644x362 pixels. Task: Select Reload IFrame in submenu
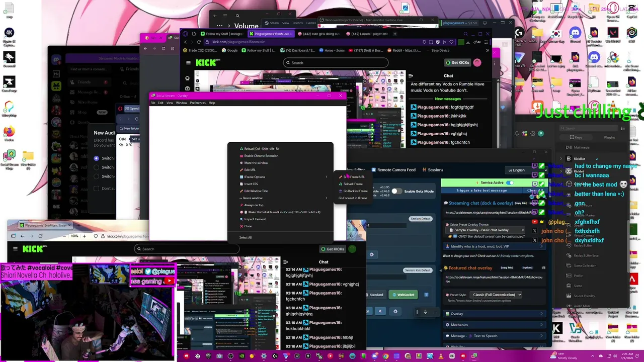click(x=353, y=184)
